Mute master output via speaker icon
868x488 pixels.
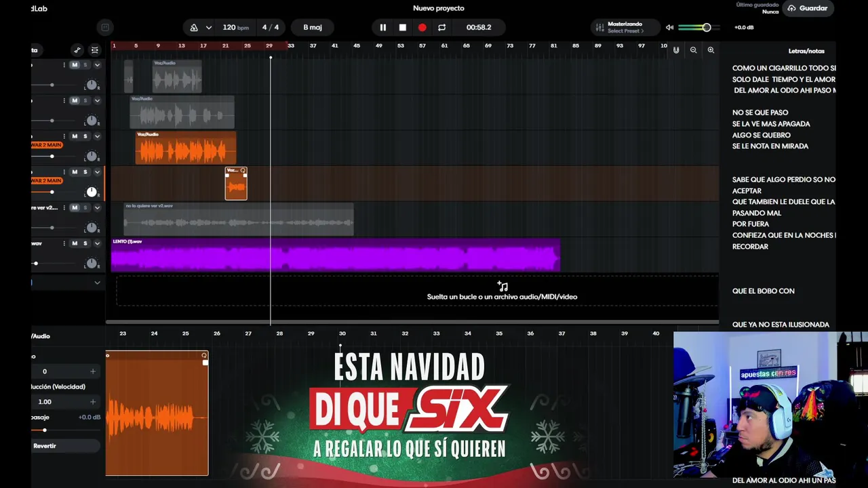click(670, 28)
